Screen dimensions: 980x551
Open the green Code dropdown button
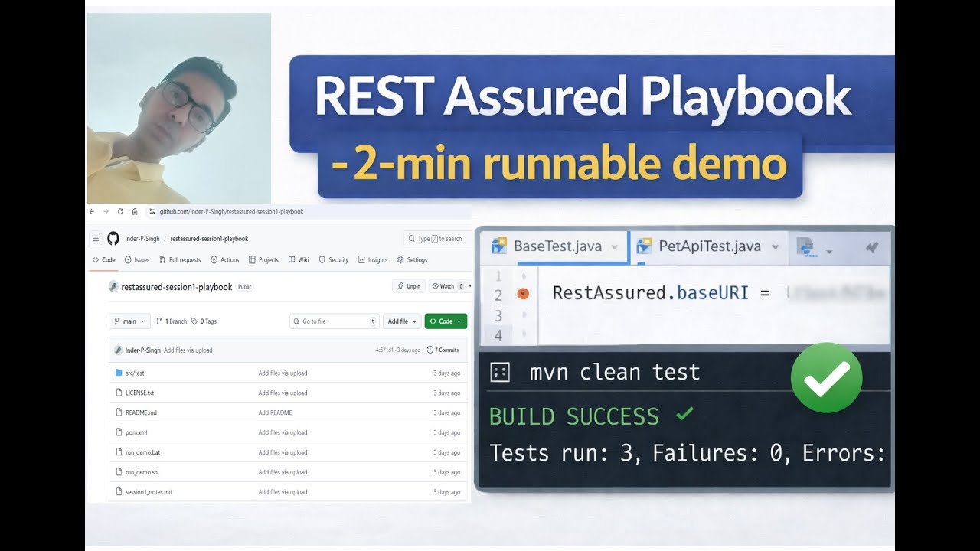pyautogui.click(x=446, y=321)
